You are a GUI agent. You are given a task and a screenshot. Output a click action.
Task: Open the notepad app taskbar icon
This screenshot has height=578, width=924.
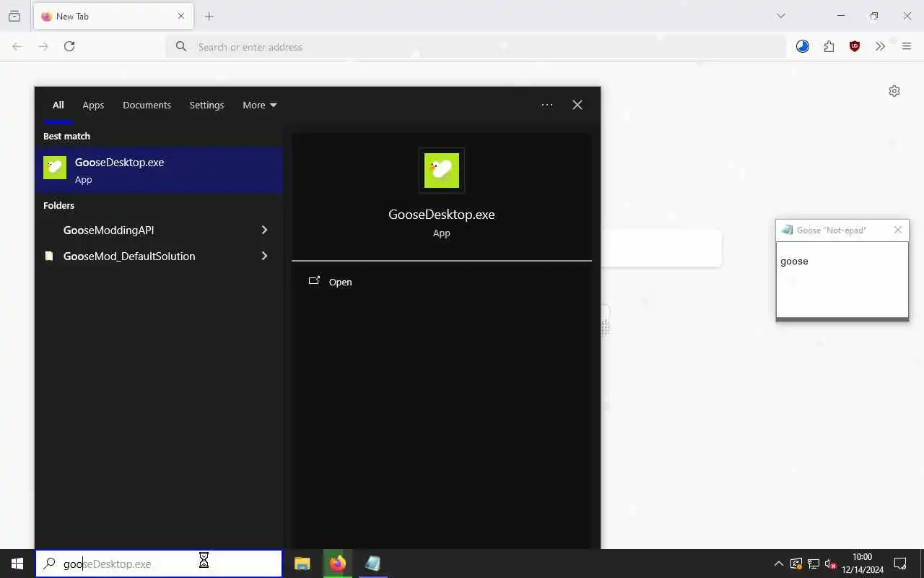coord(372,564)
